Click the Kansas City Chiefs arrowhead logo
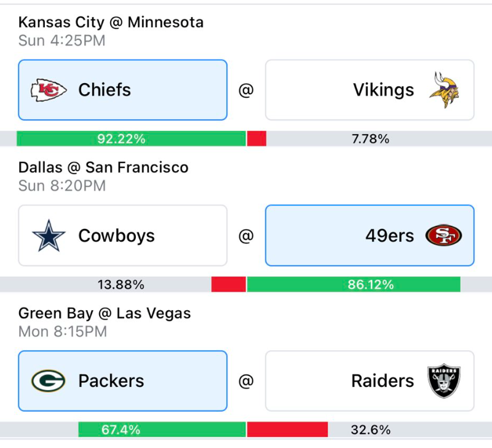Viewport: 492px width, 448px height. click(x=49, y=90)
